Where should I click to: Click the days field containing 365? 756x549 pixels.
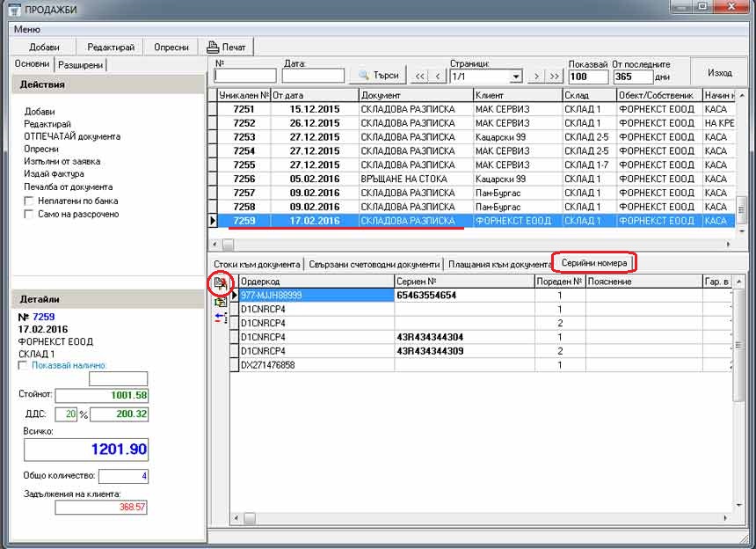634,77
